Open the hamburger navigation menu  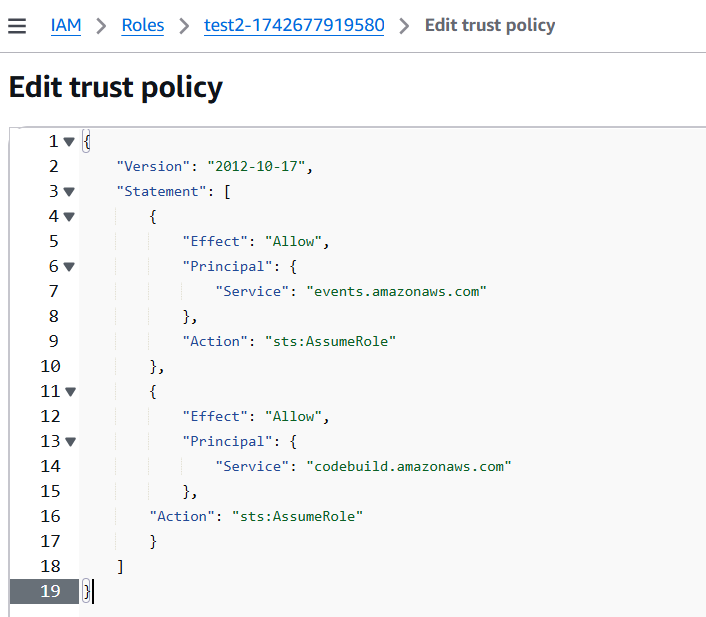coord(17,26)
